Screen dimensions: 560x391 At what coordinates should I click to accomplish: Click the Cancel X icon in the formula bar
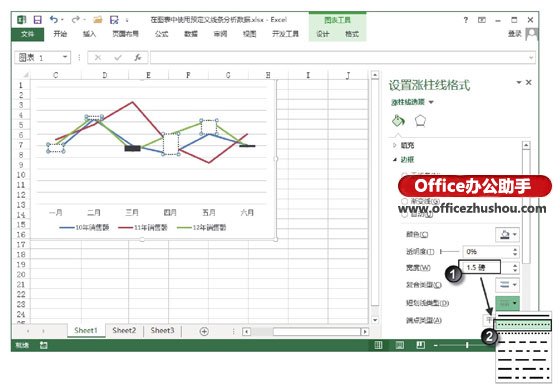(x=98, y=57)
